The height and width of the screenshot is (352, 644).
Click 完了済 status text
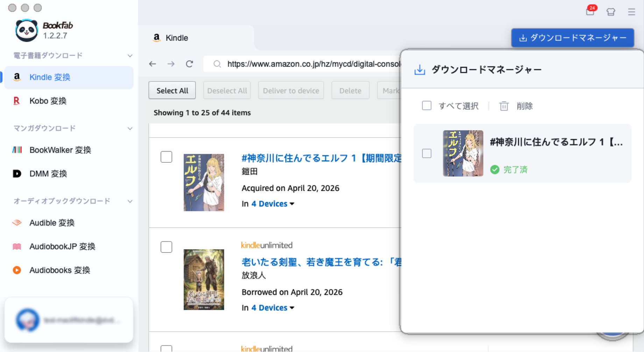coord(515,170)
